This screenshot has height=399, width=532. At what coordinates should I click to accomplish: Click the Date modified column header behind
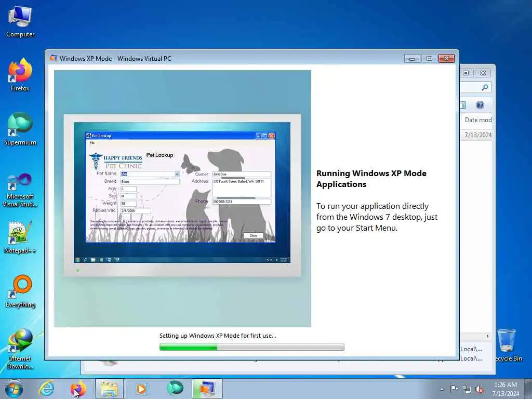(x=478, y=120)
